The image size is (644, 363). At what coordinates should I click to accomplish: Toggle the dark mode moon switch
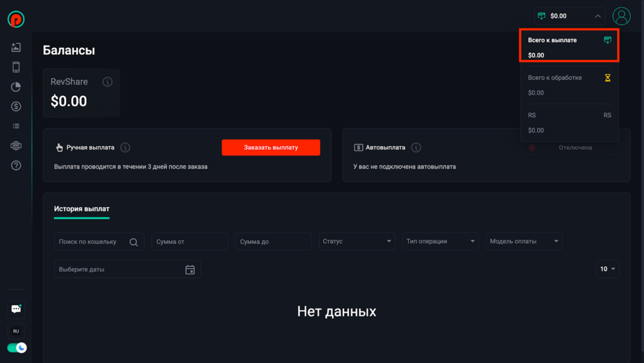[17, 348]
